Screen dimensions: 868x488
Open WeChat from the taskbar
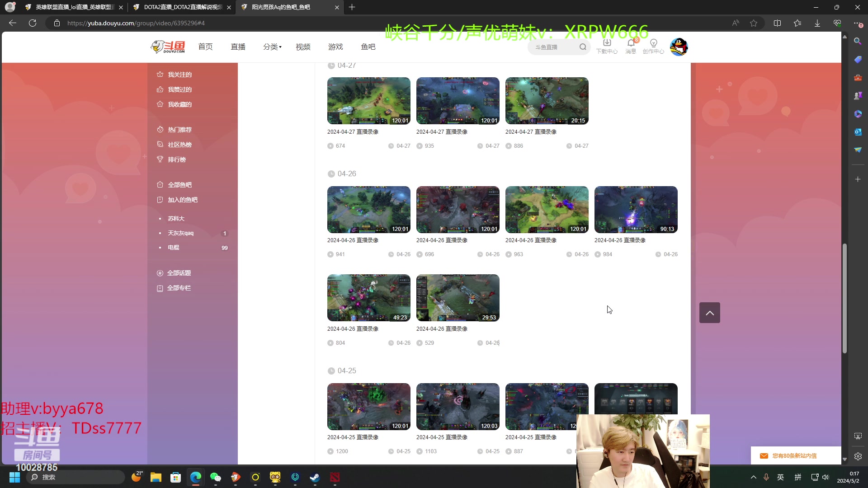(216, 477)
